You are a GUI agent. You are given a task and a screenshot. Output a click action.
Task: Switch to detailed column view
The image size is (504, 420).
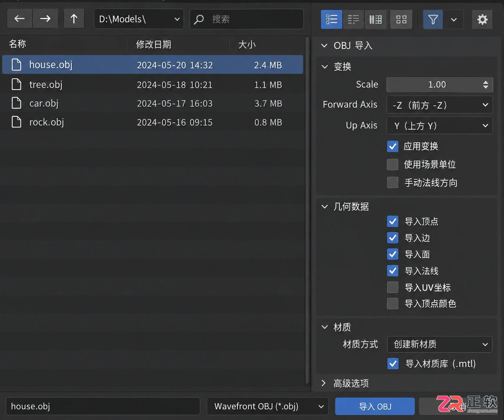coord(375,19)
